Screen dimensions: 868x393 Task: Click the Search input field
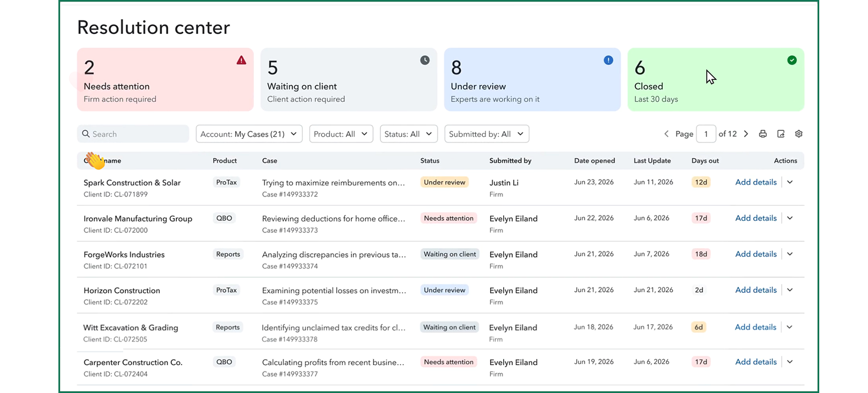tap(133, 134)
